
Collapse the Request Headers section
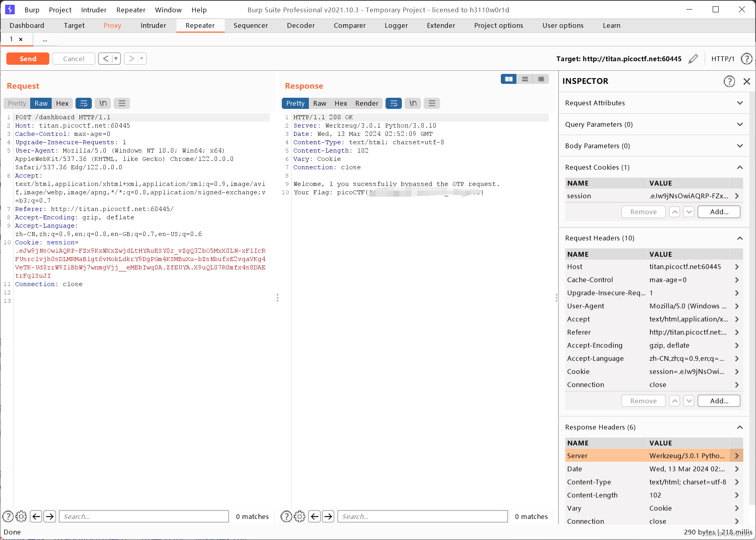(x=740, y=238)
